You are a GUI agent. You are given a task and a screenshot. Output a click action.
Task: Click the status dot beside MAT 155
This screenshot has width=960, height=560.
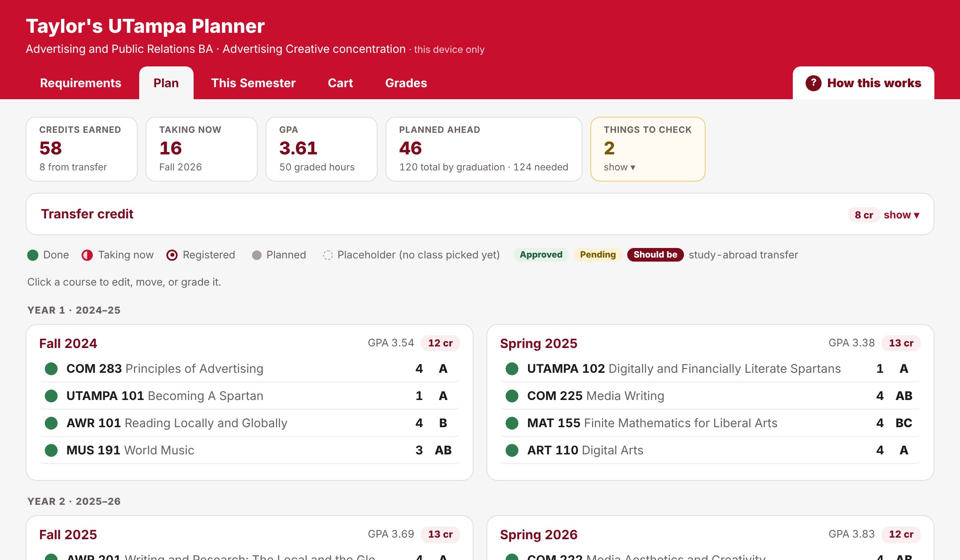point(512,423)
